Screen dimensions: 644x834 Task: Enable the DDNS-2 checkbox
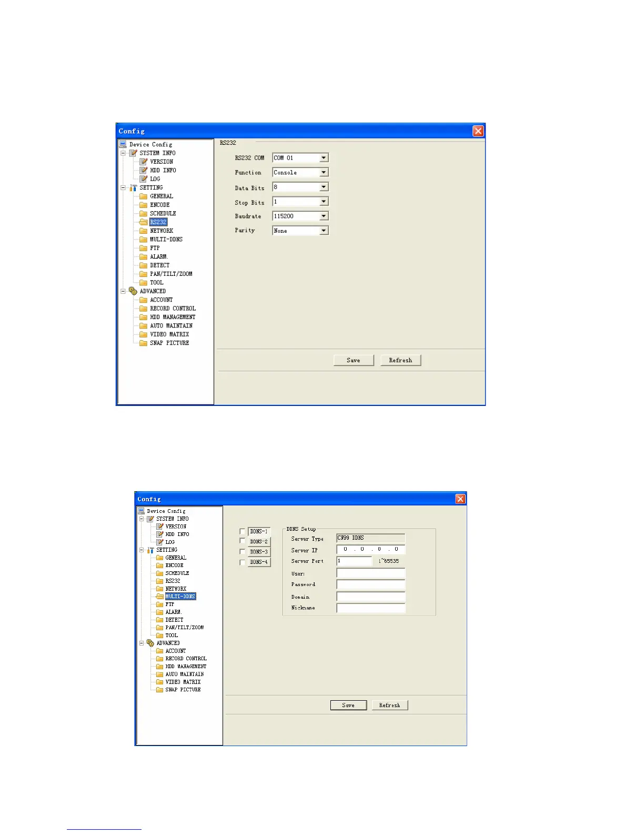[x=243, y=541]
